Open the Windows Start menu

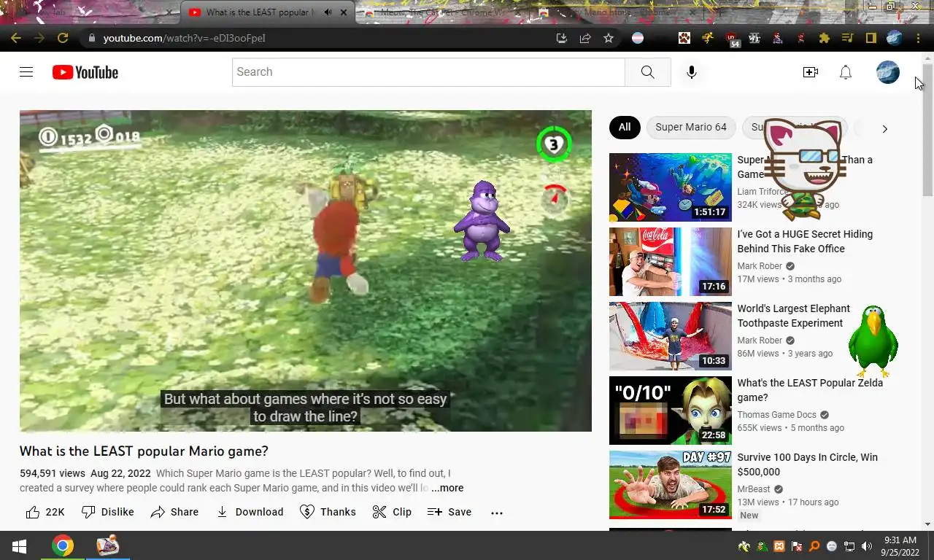coord(20,545)
